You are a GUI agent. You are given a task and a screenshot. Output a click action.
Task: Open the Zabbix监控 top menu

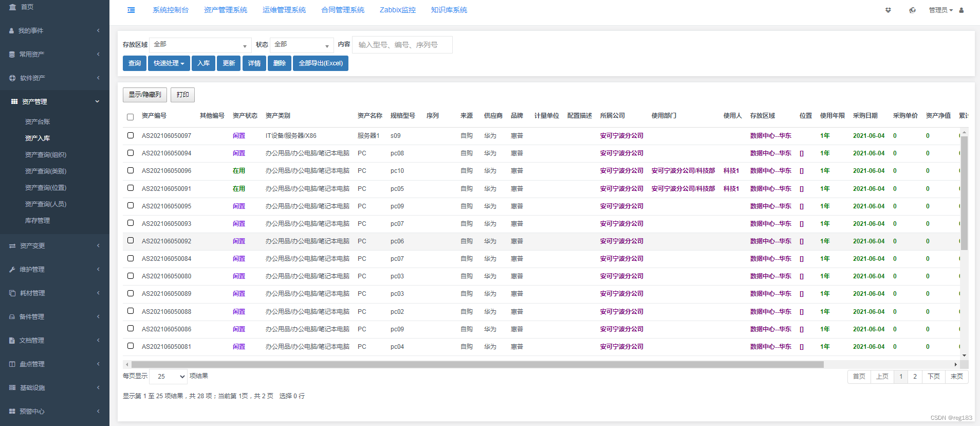(x=398, y=10)
